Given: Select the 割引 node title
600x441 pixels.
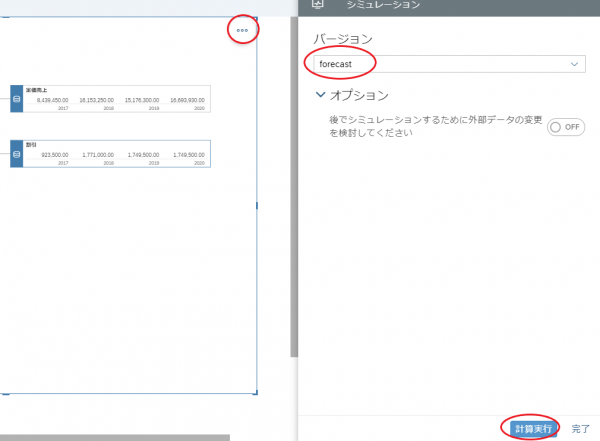Looking at the screenshot, I should [x=32, y=145].
